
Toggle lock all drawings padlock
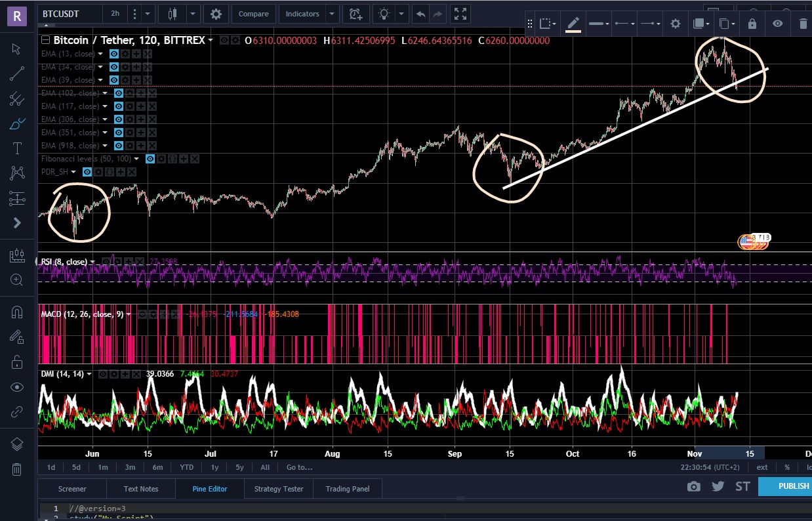pyautogui.click(x=17, y=362)
